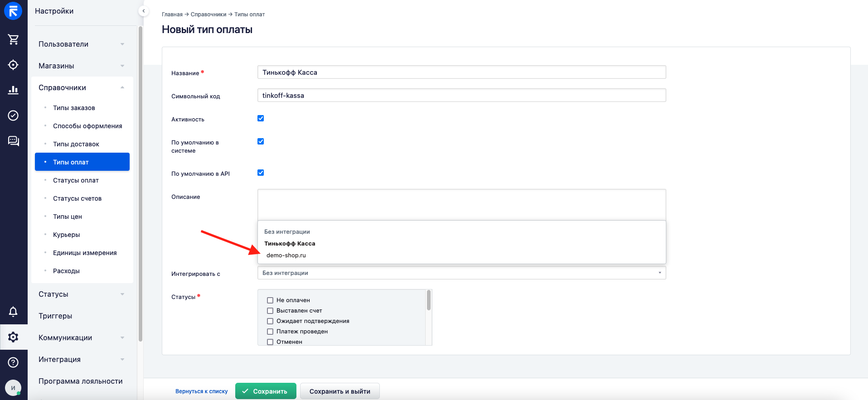Click the Символьный код input field
868x400 pixels.
click(461, 95)
